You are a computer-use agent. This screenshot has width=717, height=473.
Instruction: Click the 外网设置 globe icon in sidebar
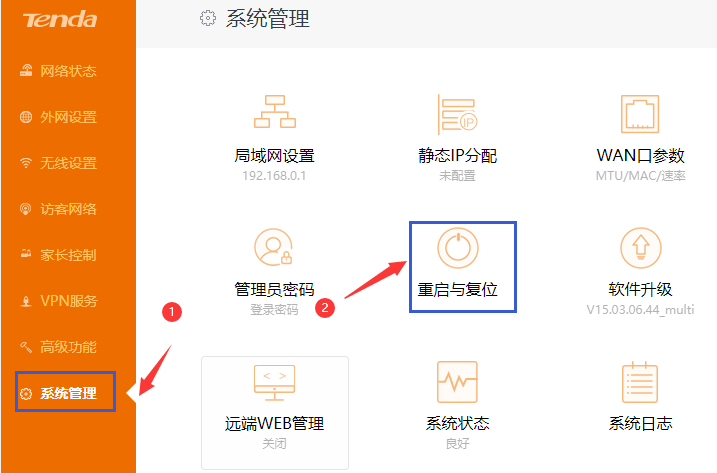click(x=26, y=117)
